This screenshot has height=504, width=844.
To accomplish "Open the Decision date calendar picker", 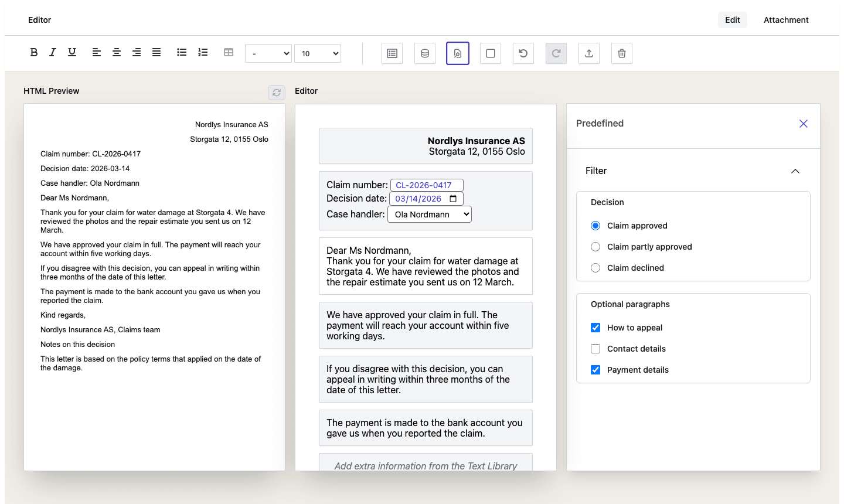I will pyautogui.click(x=453, y=199).
